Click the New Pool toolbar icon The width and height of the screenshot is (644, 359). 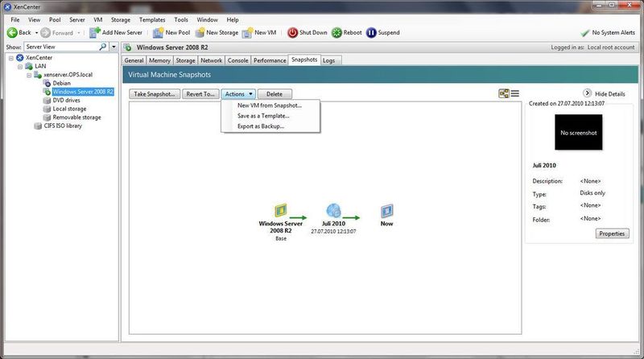158,32
